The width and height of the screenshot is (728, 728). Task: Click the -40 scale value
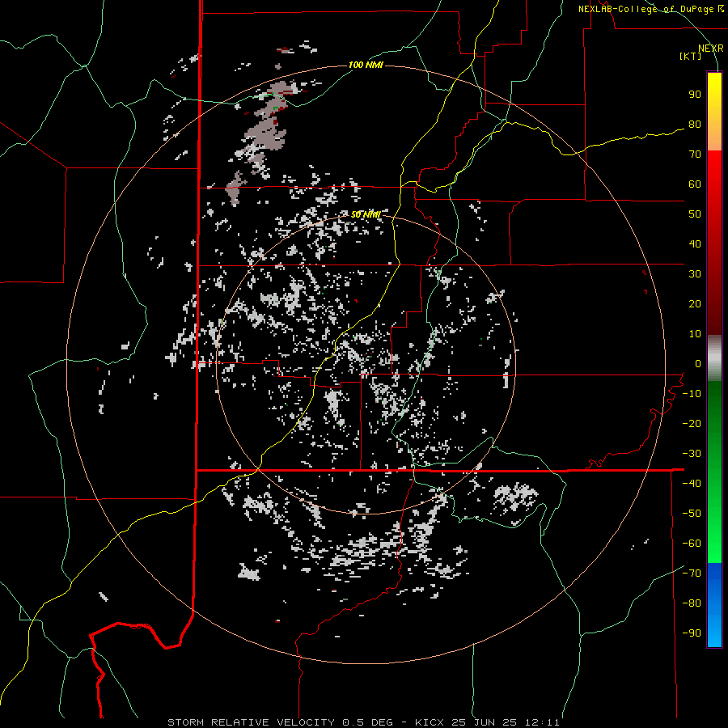click(692, 484)
